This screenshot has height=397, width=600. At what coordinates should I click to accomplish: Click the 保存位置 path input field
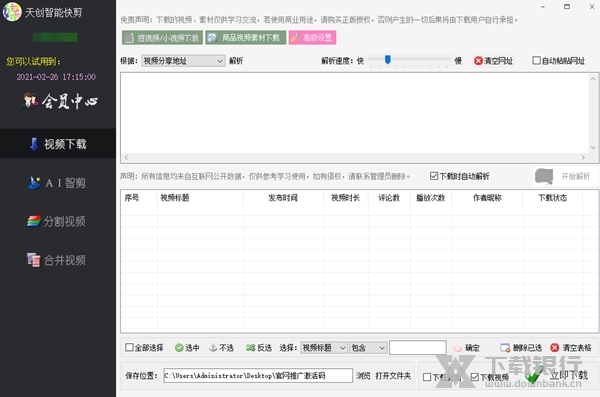[x=258, y=376]
